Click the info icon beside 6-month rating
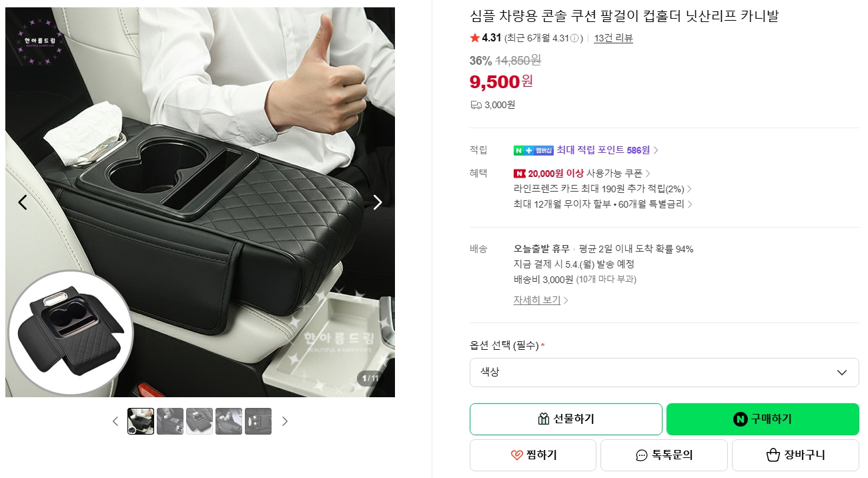 574,38
